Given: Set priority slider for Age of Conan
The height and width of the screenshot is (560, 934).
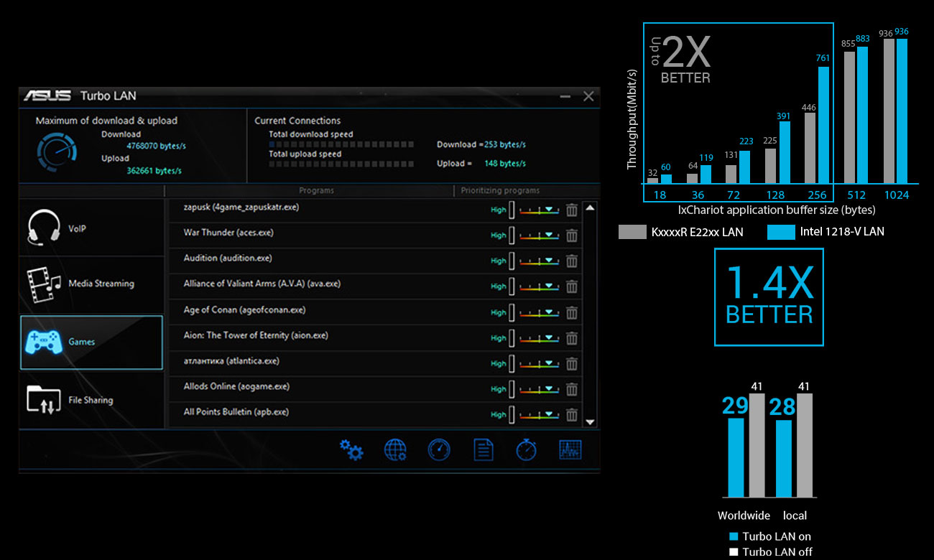Looking at the screenshot, I should 539,313.
